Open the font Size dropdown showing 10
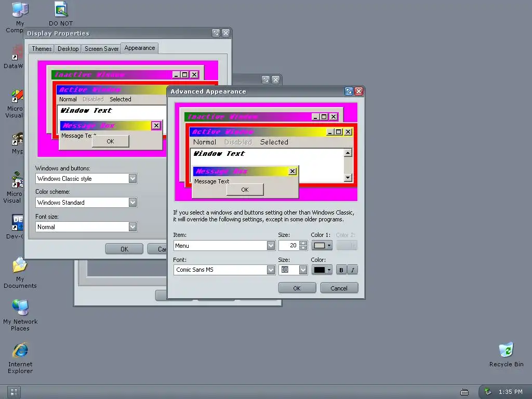532x399 pixels. click(x=303, y=270)
